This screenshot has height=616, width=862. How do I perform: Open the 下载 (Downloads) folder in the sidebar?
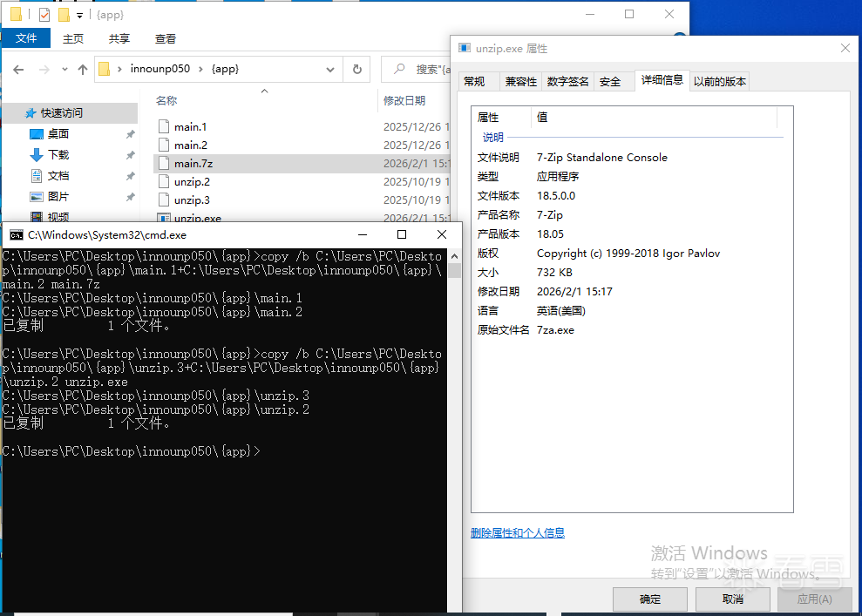click(58, 155)
